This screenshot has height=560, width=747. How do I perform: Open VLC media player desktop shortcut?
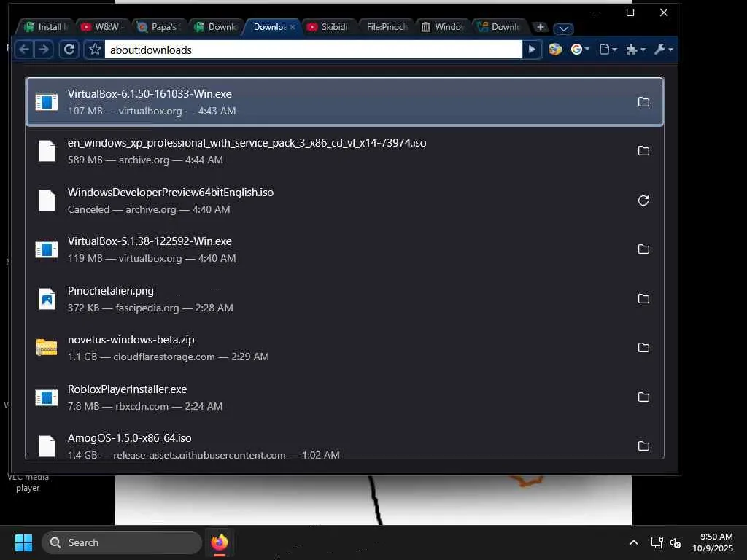click(28, 482)
